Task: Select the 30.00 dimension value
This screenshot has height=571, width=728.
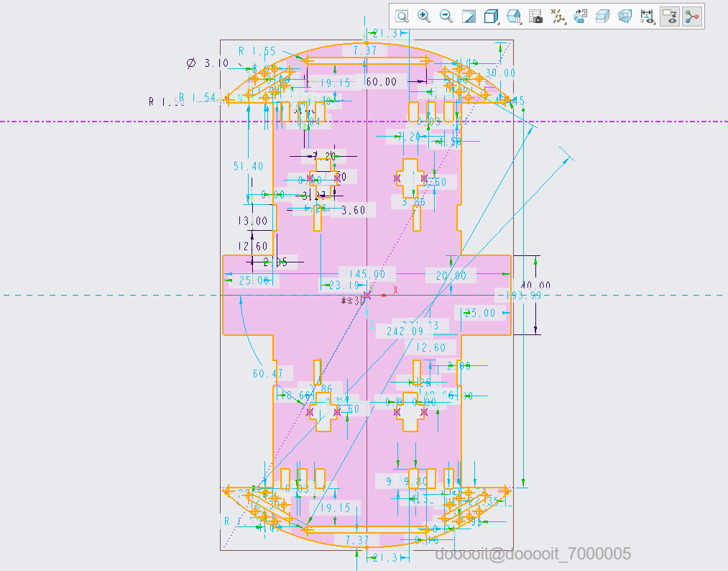Action: point(500,73)
